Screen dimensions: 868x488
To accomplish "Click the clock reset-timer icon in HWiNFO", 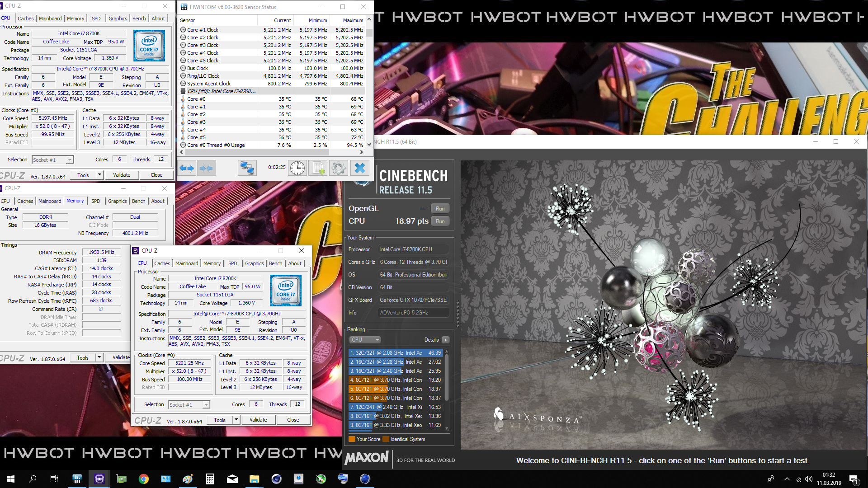I will [297, 168].
